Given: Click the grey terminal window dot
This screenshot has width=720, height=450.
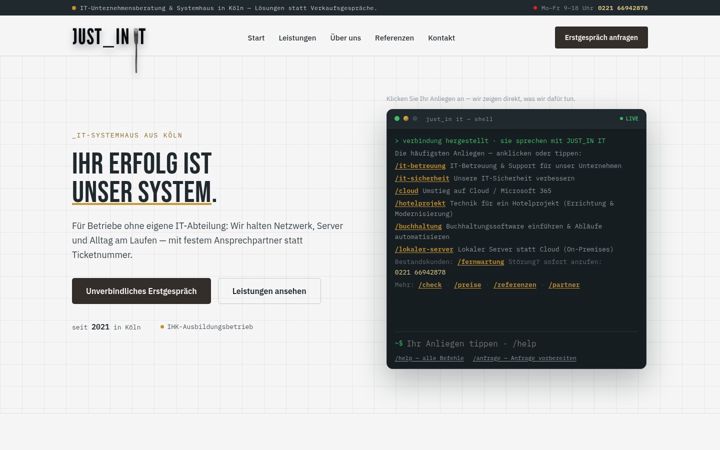Looking at the screenshot, I should pos(415,118).
